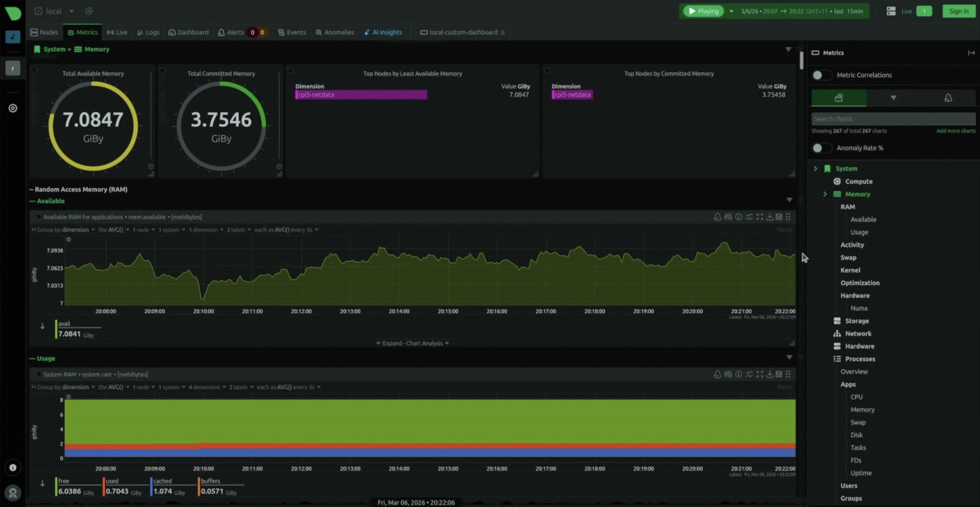Open the 4 dimensions dropdown on System RAM

[207, 387]
